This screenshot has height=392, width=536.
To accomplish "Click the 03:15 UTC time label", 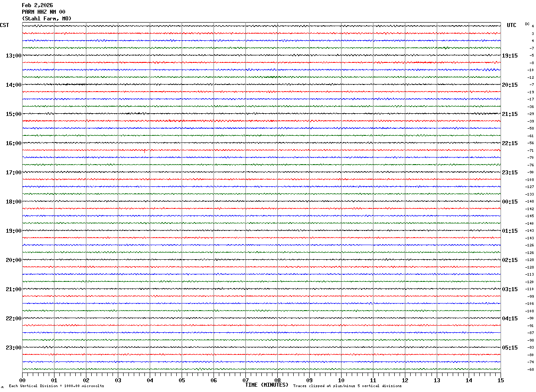I will click(x=509, y=289).
